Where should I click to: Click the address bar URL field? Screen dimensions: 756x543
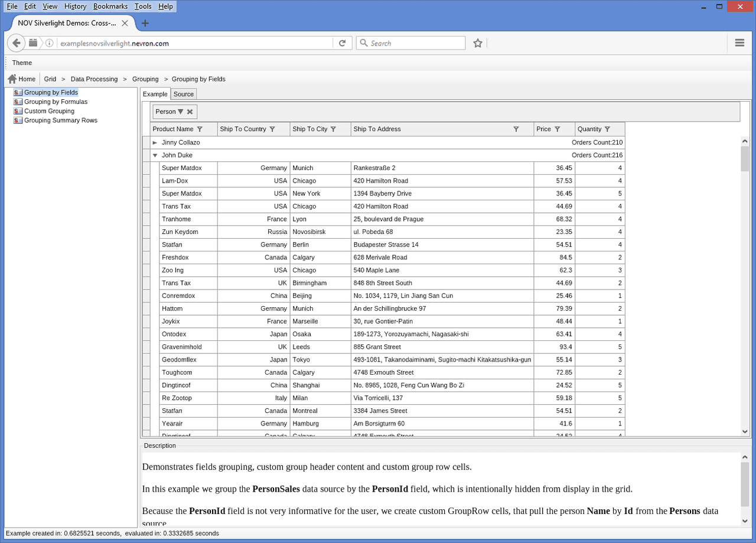(195, 43)
